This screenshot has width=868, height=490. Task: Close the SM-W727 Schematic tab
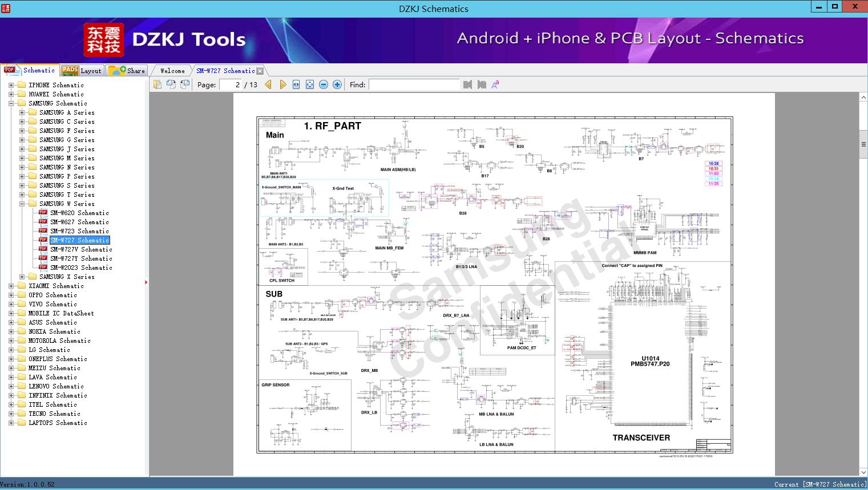[260, 71]
